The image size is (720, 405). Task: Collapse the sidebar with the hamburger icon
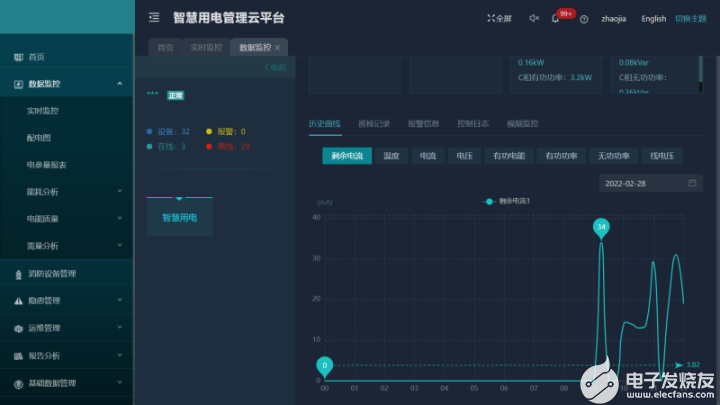(x=154, y=17)
